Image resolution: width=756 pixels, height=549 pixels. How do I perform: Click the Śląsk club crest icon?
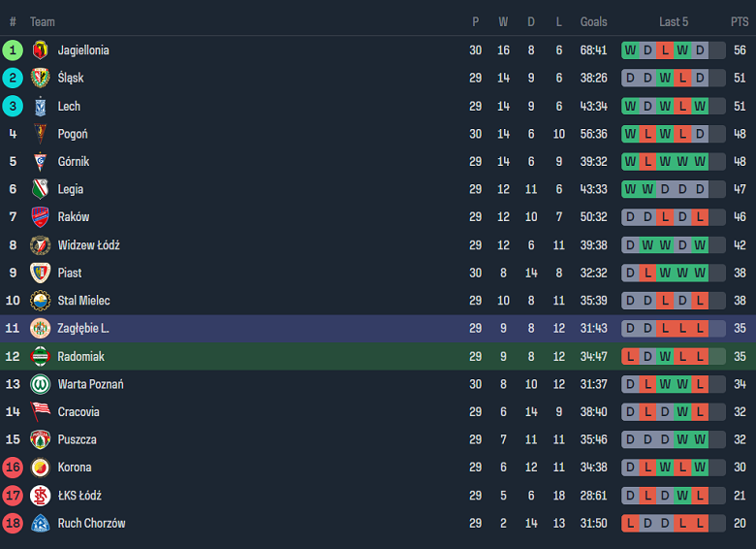click(x=40, y=78)
